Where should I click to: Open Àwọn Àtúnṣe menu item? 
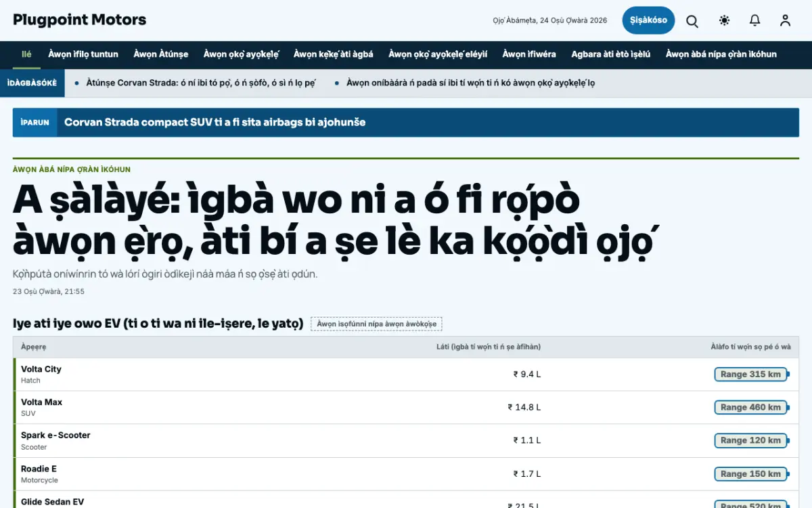(x=161, y=54)
